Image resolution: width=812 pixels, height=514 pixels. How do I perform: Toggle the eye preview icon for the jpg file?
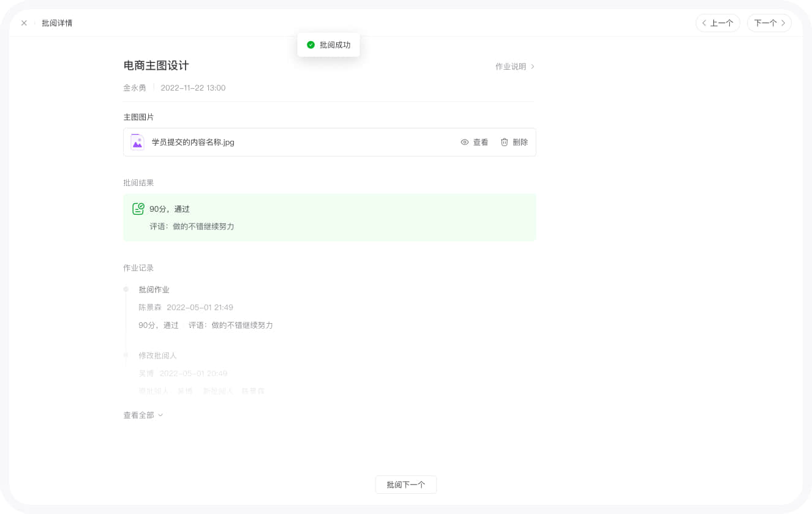(x=465, y=142)
